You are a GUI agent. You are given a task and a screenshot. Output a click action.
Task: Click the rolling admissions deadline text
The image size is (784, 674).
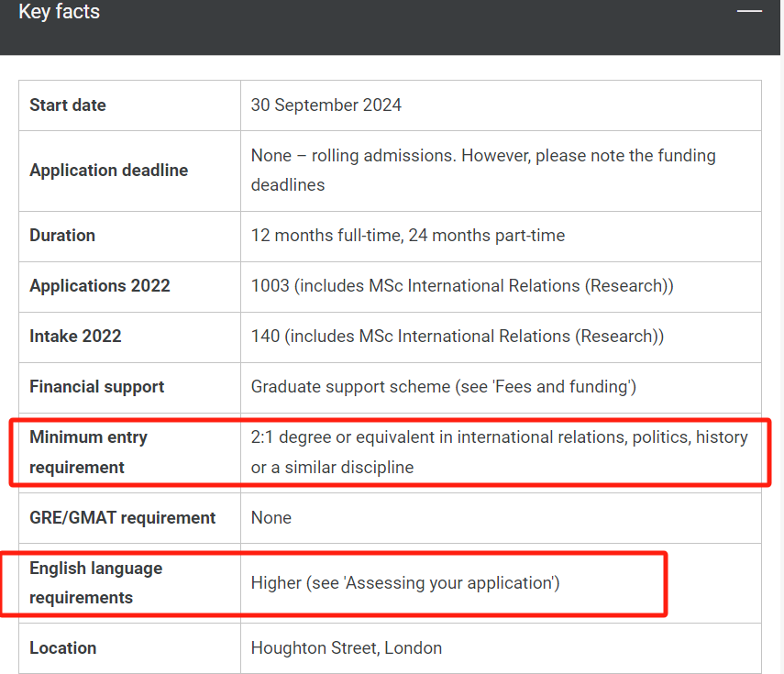coord(483,170)
